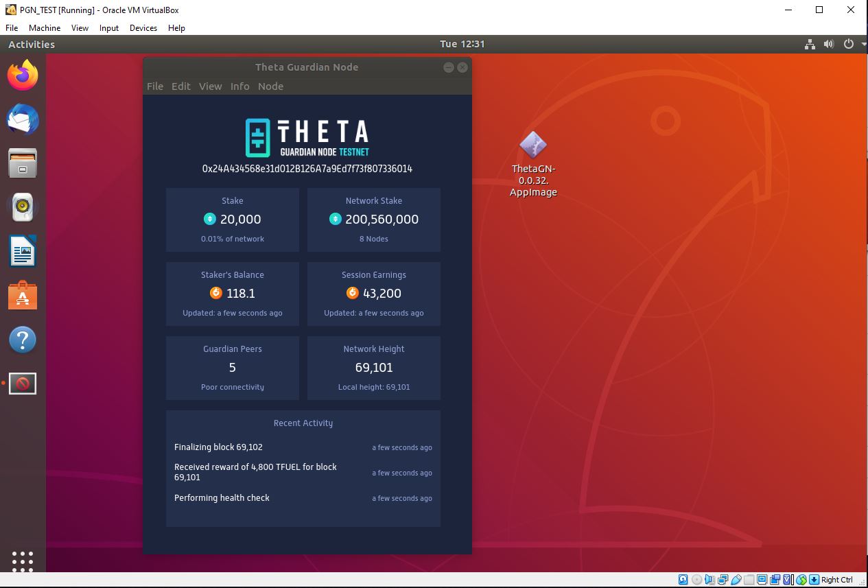Click VirtualBox USB devices indicator

(736, 580)
